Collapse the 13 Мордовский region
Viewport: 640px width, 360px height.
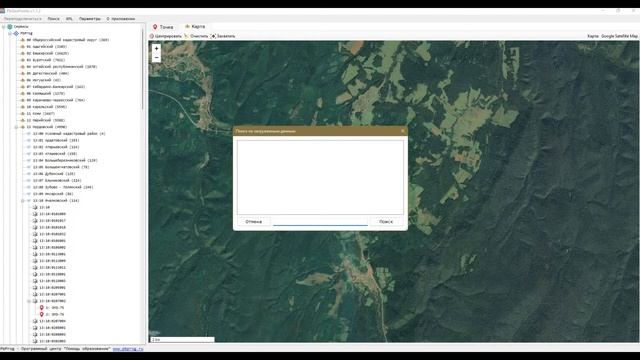(16, 127)
